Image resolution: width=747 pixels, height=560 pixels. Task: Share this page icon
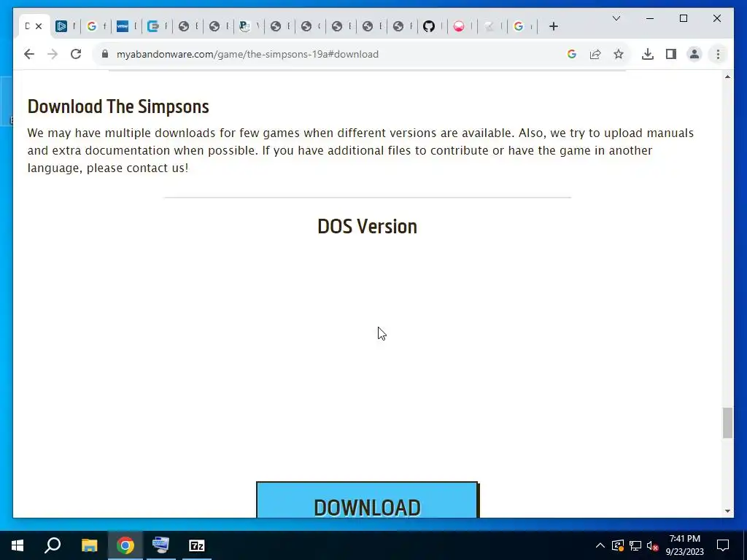(x=595, y=54)
